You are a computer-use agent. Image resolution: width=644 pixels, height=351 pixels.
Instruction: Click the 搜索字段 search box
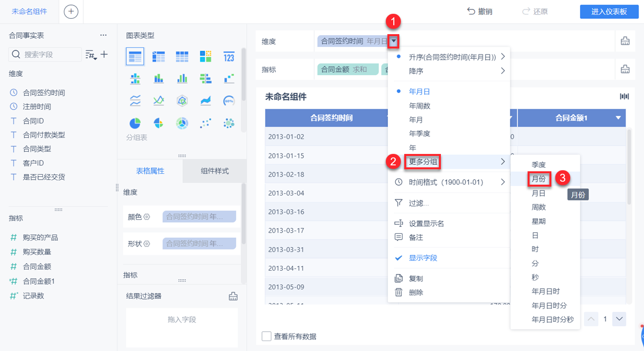[45, 54]
